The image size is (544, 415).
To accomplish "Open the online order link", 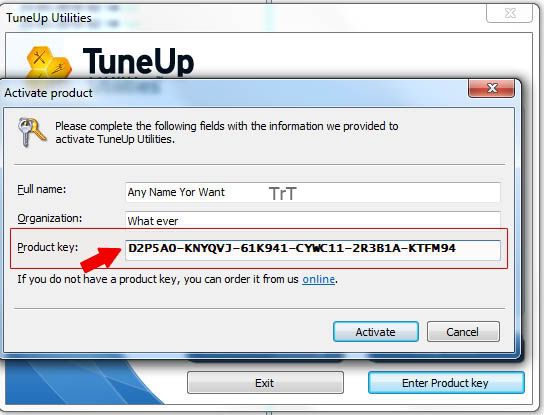I will point(318,279).
